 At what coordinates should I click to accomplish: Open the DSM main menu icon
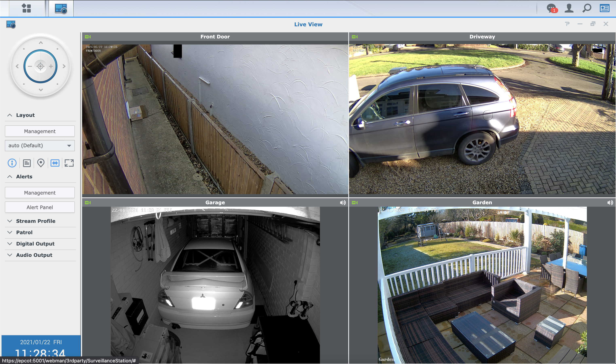26,8
